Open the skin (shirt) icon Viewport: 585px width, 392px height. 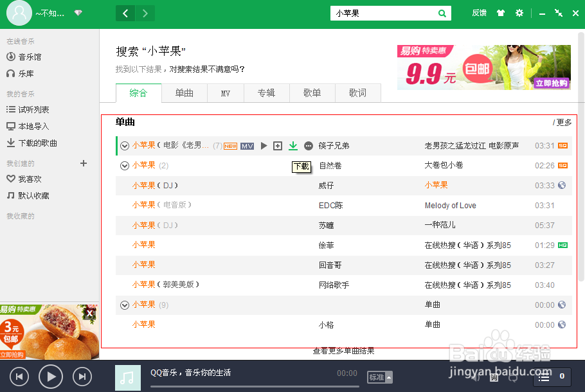point(501,13)
